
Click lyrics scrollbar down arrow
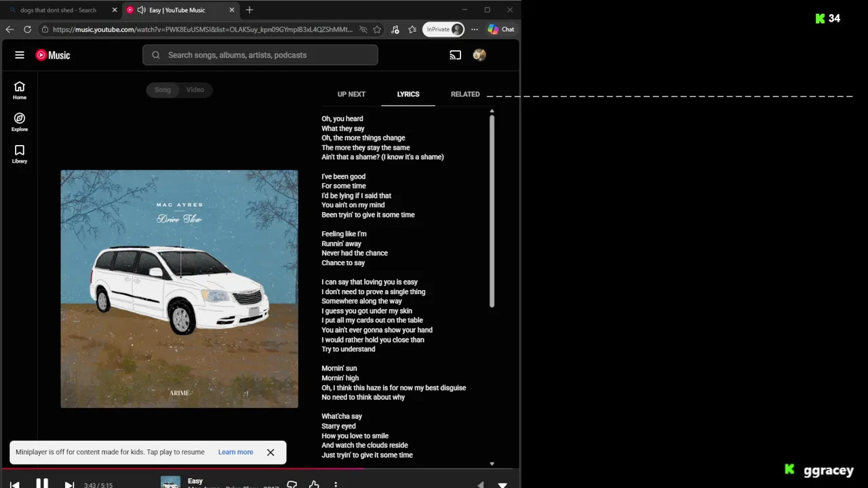pos(492,464)
